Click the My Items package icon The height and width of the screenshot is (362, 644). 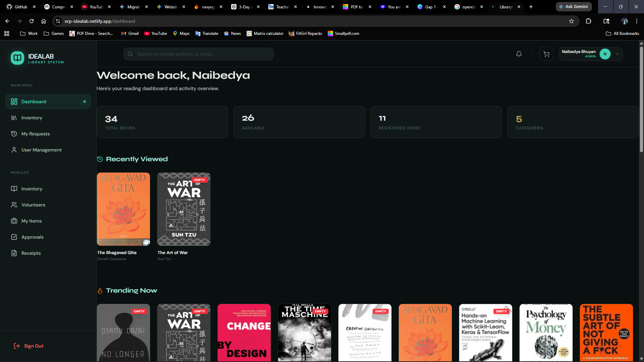[14, 221]
